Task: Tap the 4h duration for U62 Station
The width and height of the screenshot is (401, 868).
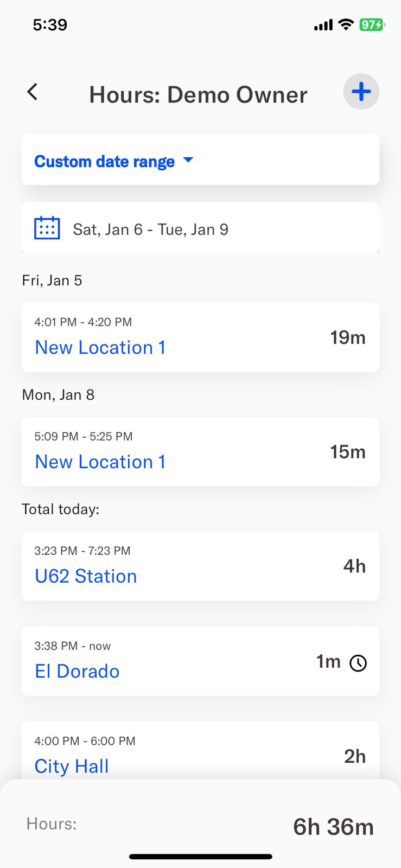Action: [354, 566]
